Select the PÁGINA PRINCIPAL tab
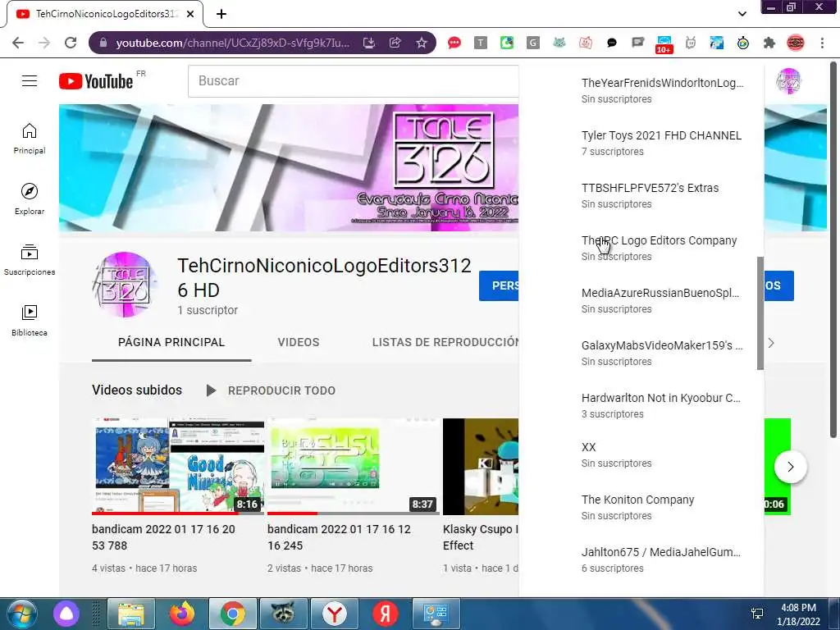Image resolution: width=840 pixels, height=630 pixels. point(171,342)
